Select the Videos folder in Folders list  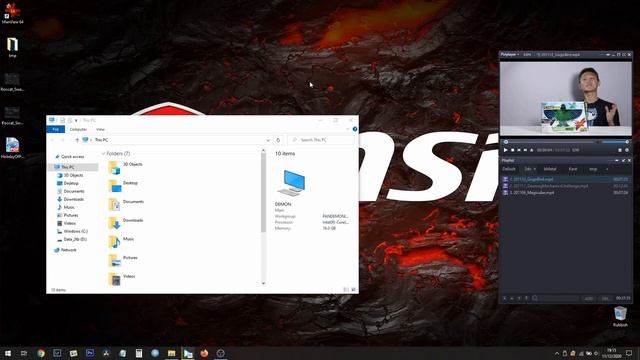pos(122,279)
